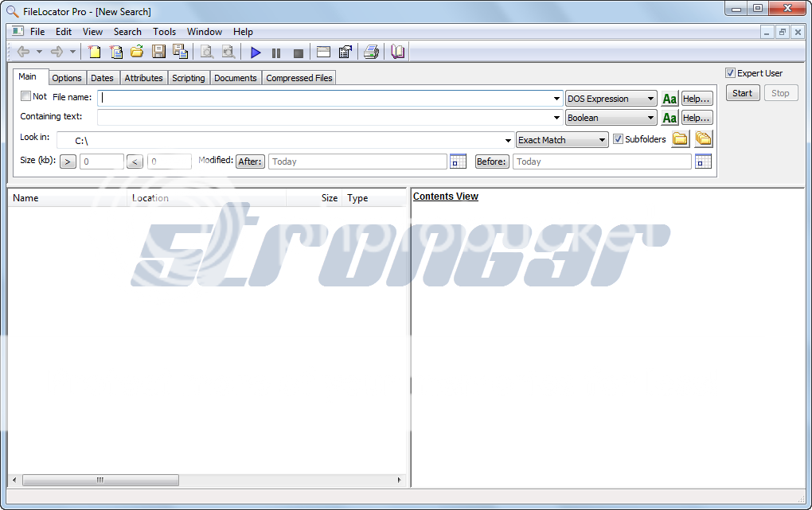The width and height of the screenshot is (812, 510).
Task: Toggle the Modified Before button
Action: click(x=492, y=162)
